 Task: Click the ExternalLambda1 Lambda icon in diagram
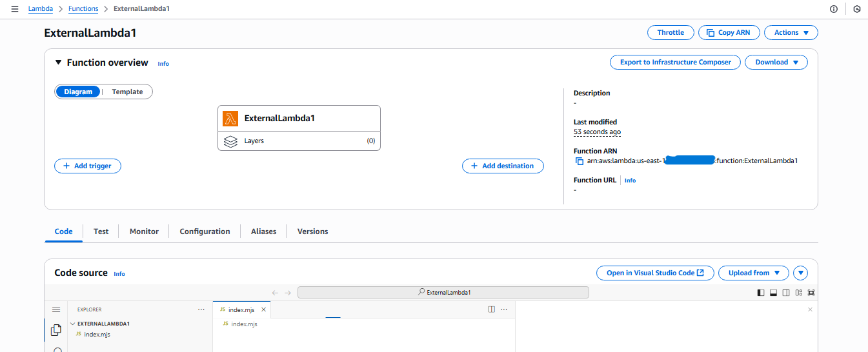pyautogui.click(x=230, y=119)
